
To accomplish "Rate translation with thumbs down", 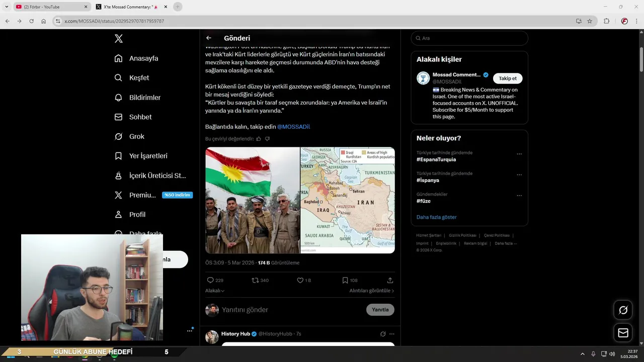I will click(x=268, y=139).
